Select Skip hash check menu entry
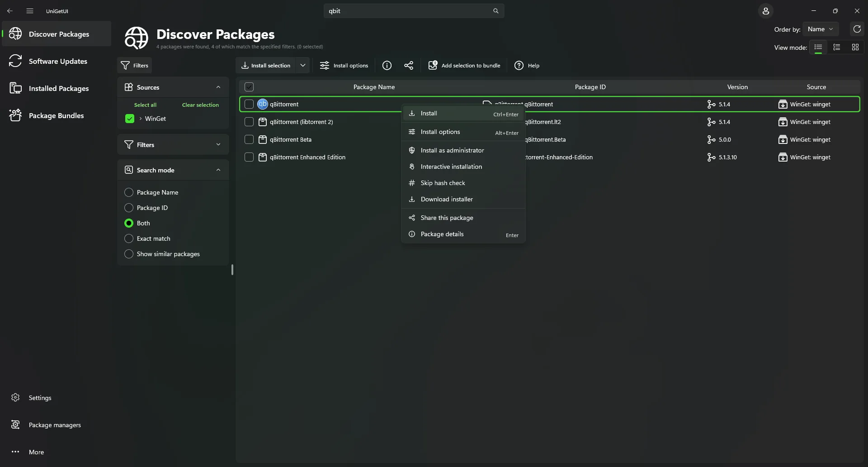Image resolution: width=868 pixels, height=467 pixels. coord(443,183)
